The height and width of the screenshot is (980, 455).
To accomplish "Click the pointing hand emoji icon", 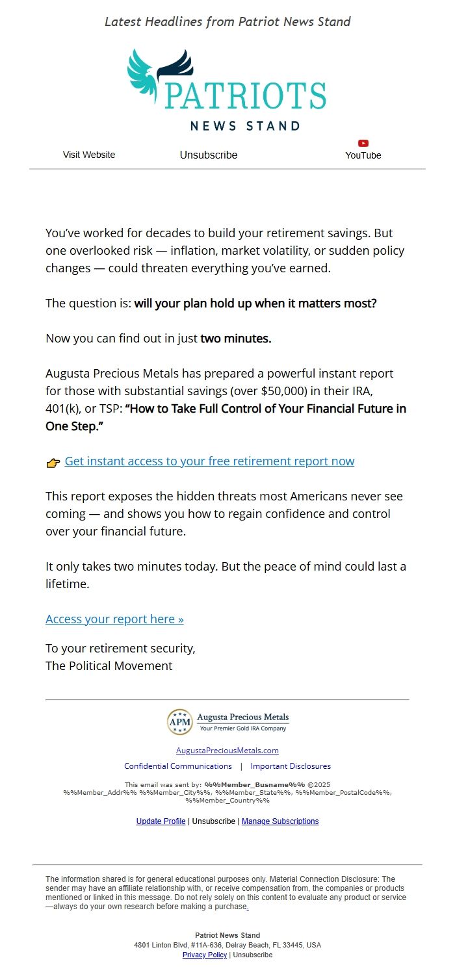I will [53, 463].
